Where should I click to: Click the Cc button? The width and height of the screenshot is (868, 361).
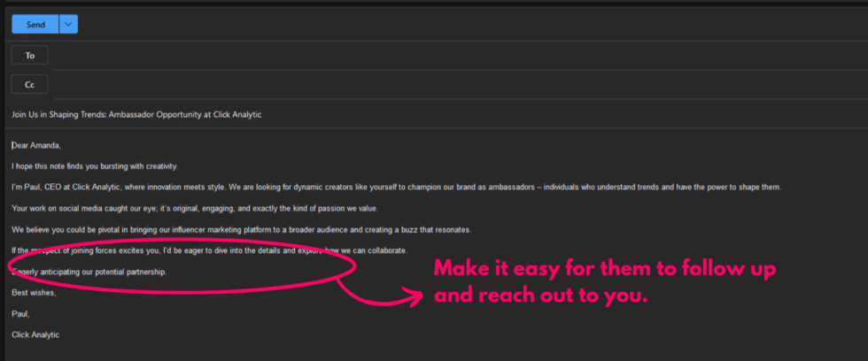tap(29, 85)
